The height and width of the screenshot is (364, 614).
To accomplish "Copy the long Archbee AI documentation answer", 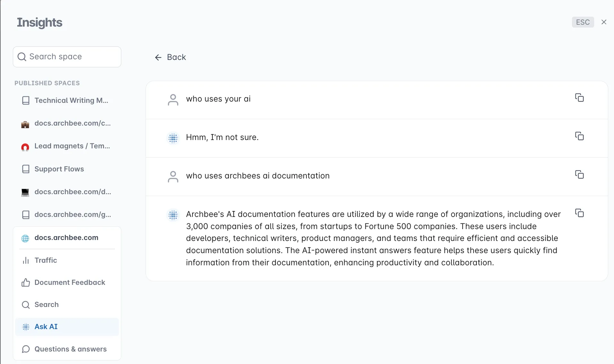I will (579, 213).
